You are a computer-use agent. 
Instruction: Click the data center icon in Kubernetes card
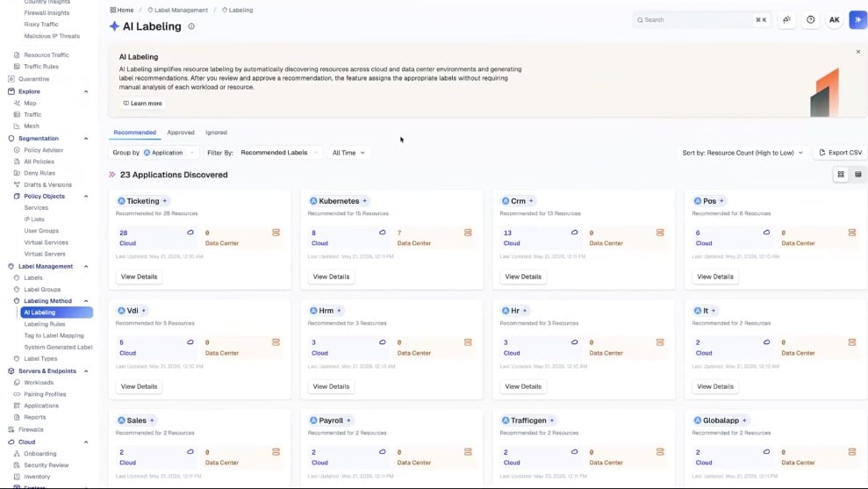pyautogui.click(x=468, y=233)
